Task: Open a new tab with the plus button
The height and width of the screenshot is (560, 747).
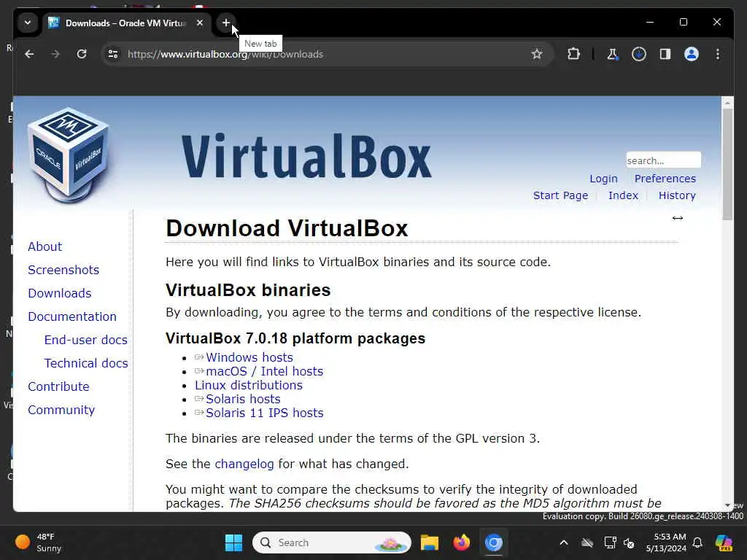Action: click(x=226, y=23)
